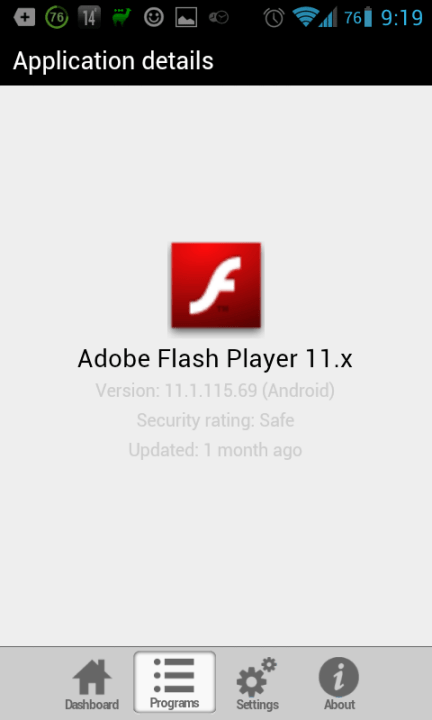
Task: Tap the Version 11.1.115.69 text
Action: click(215, 391)
